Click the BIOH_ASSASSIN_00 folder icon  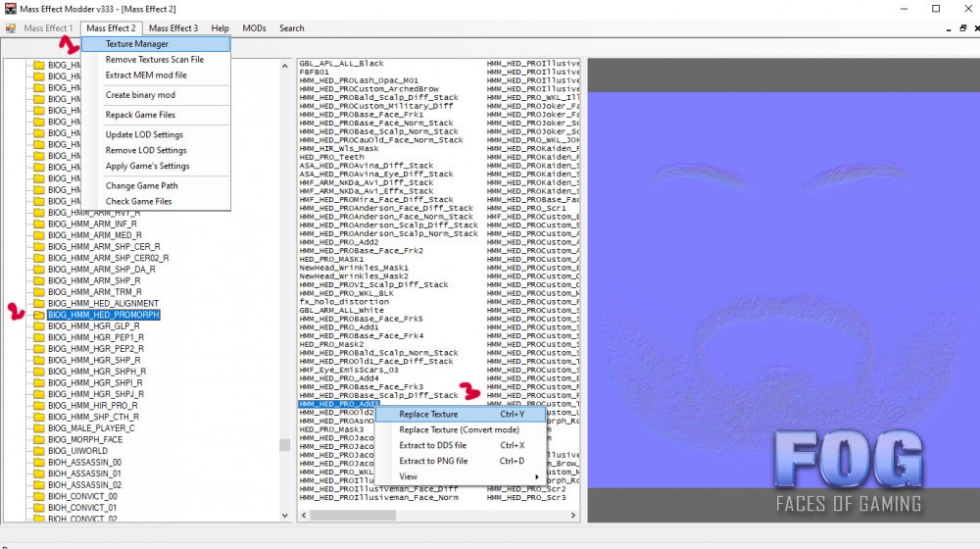(39, 462)
